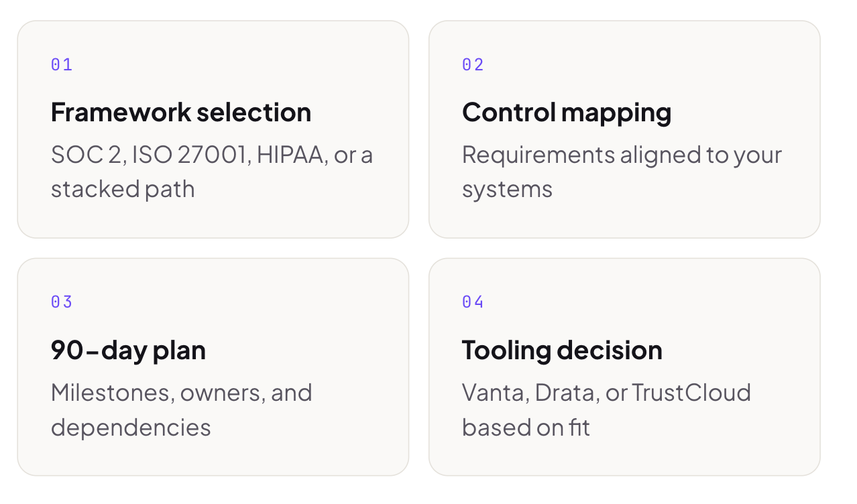
Task: Click the word 'systems' under Control mapping
Action: (507, 190)
